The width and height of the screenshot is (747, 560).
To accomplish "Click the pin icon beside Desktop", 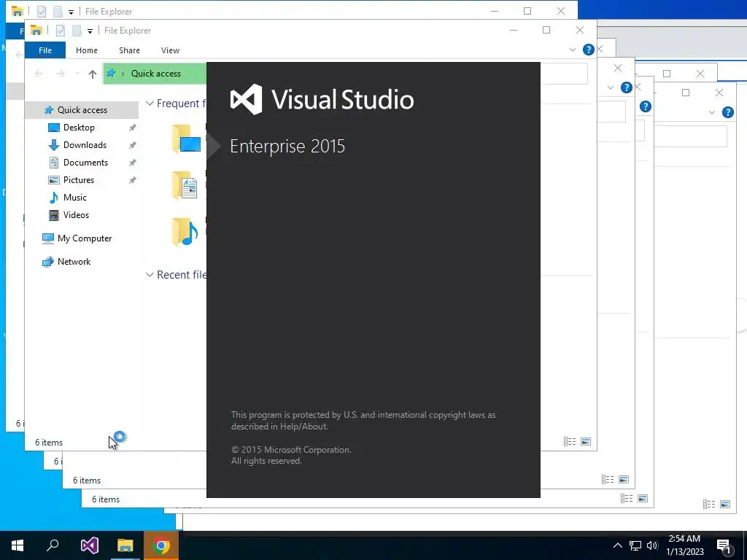I will point(133,128).
